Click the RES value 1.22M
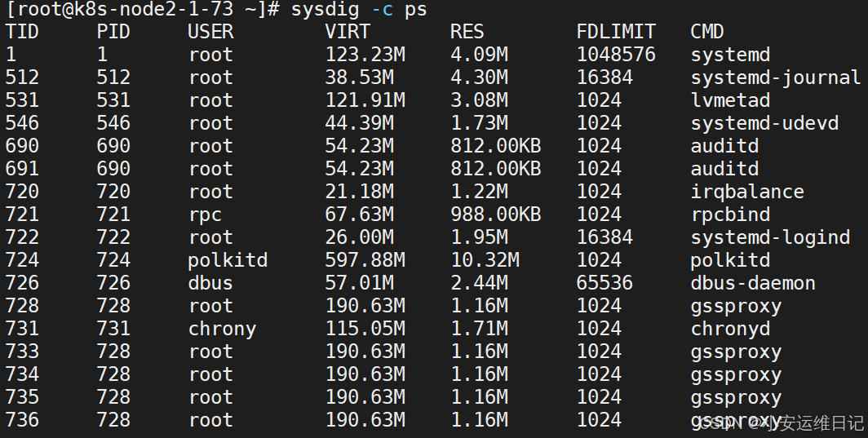This screenshot has height=438, width=868. click(479, 192)
